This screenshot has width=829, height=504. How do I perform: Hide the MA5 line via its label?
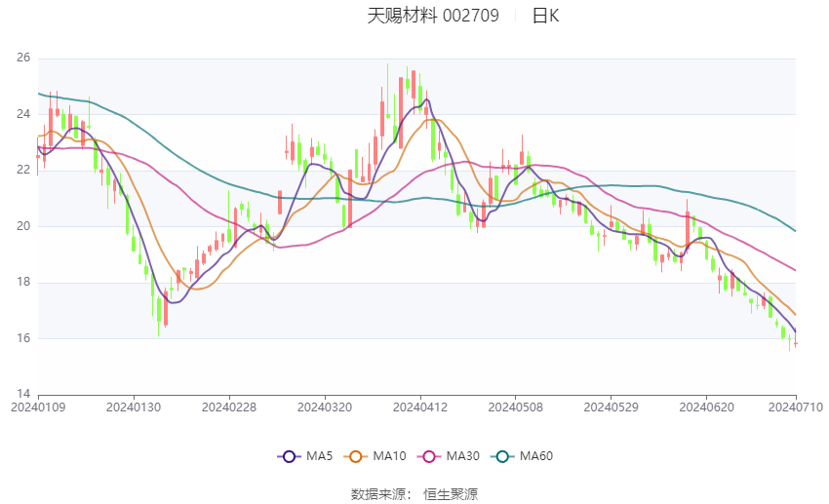(319, 456)
